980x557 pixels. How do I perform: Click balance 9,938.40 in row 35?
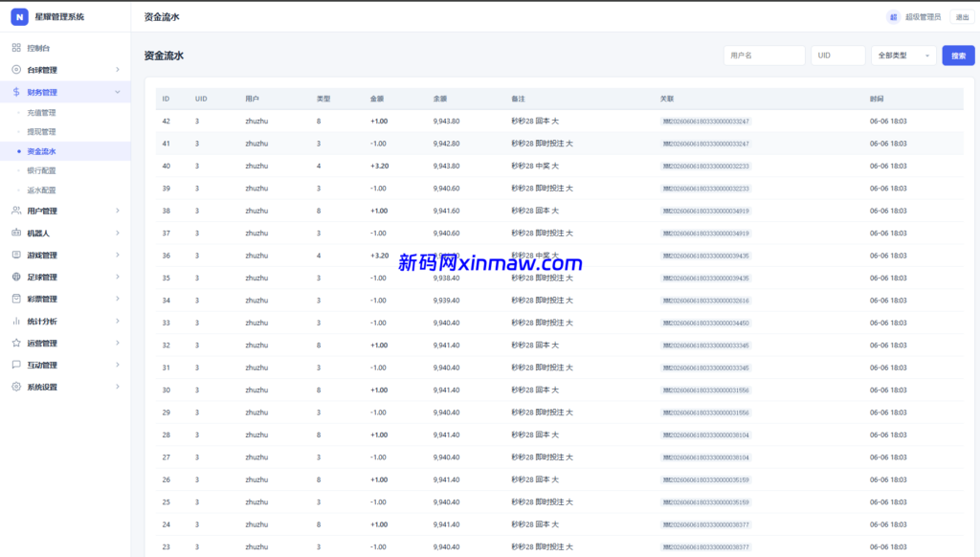(446, 278)
